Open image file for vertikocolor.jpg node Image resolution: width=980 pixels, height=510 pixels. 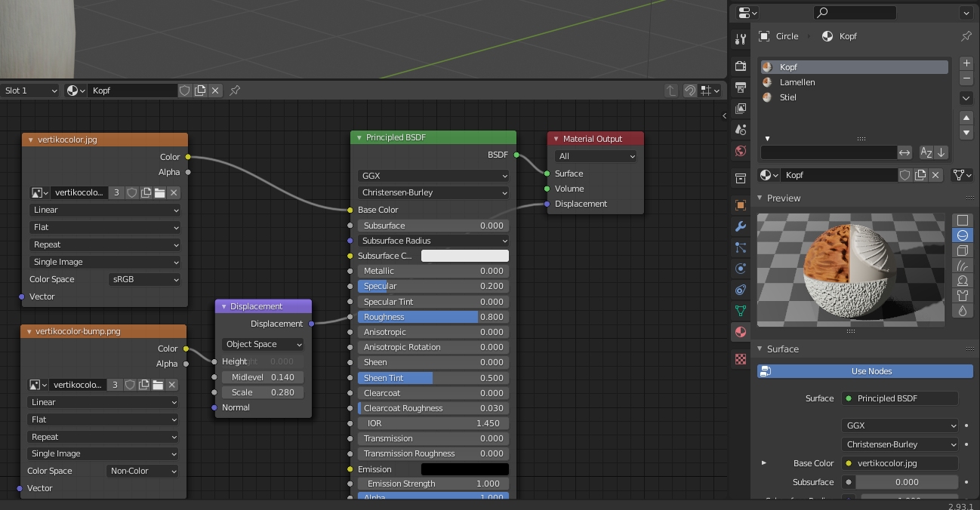pyautogui.click(x=160, y=193)
